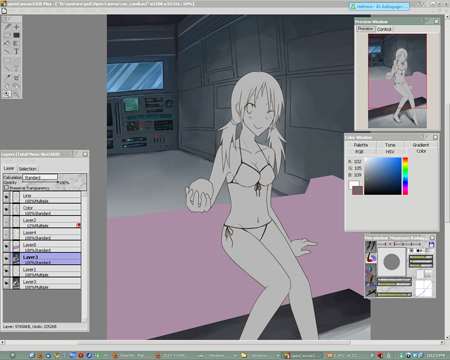The image size is (450, 360).
Task: Activate the Zoom In magnifier tool
Action: (x=7, y=94)
